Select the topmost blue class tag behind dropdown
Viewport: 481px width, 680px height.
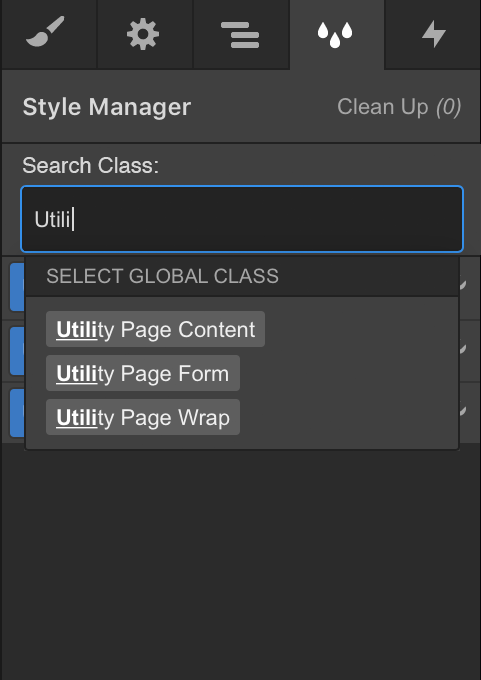point(17,287)
